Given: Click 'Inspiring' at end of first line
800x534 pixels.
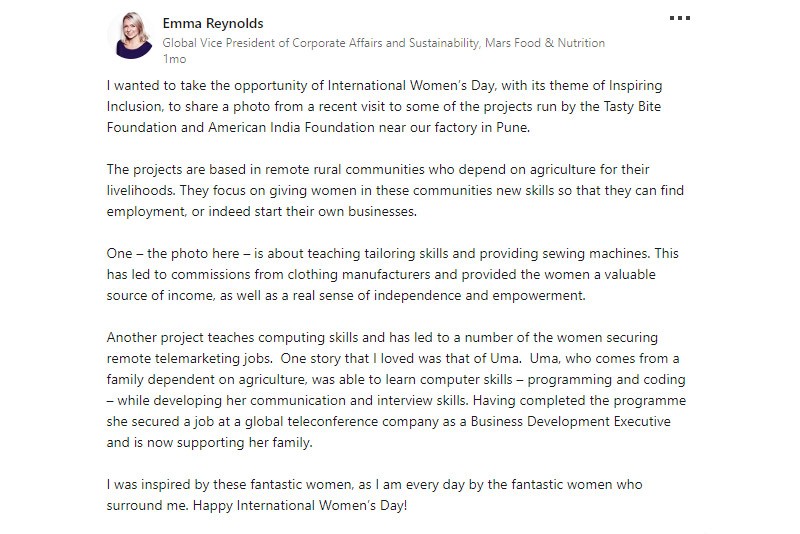Looking at the screenshot, I should (x=635, y=85).
